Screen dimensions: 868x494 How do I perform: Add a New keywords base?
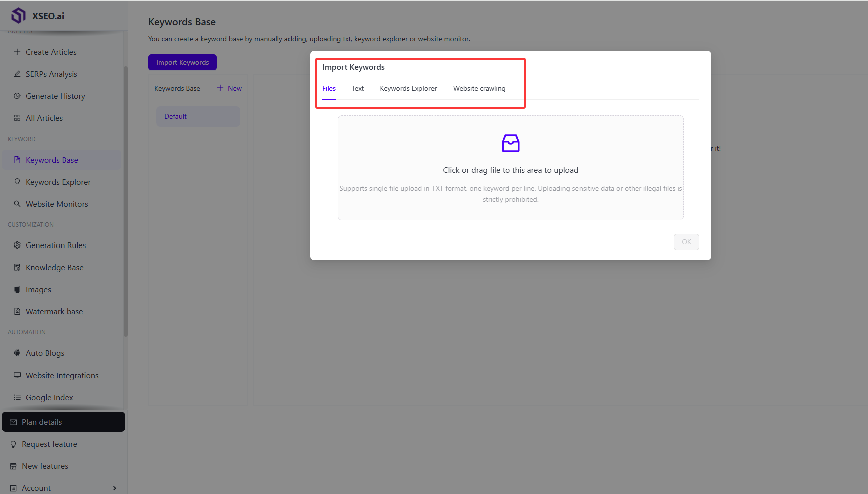[x=229, y=88]
